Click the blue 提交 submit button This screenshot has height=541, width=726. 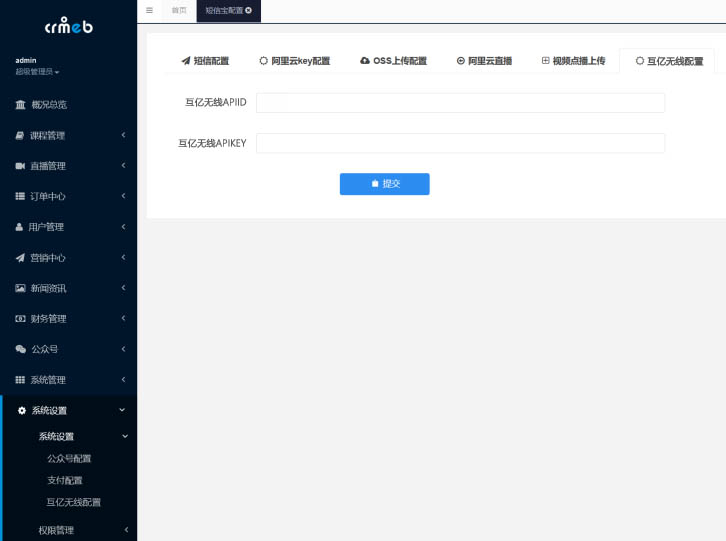(x=384, y=184)
